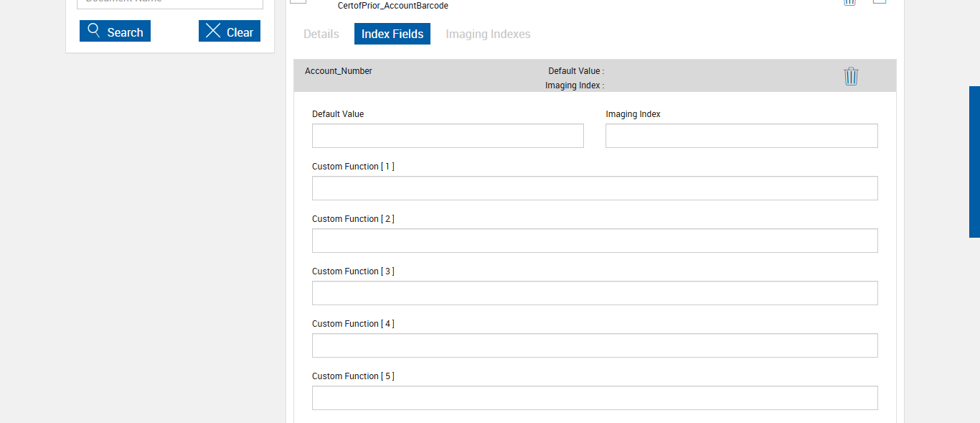
Task: Select the Custom Function [ 2 ] field
Action: (x=595, y=241)
